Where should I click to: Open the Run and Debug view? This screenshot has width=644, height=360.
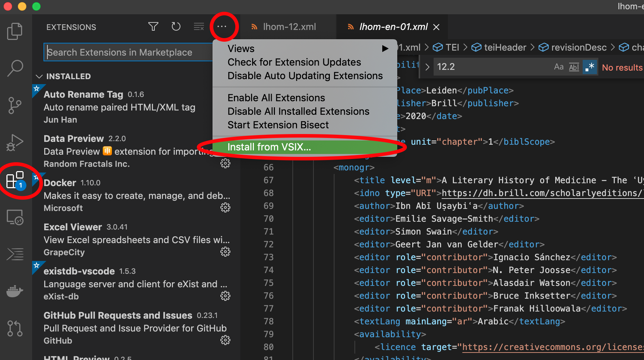pos(15,143)
